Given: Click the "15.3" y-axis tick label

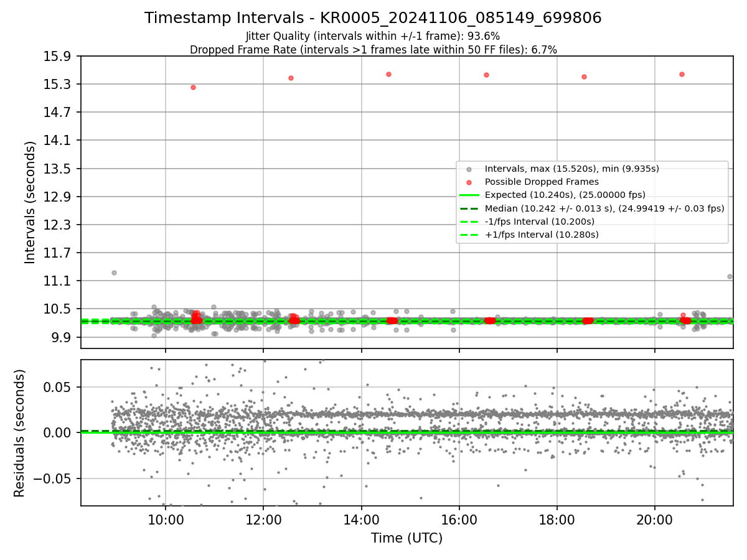Looking at the screenshot, I should click(57, 84).
